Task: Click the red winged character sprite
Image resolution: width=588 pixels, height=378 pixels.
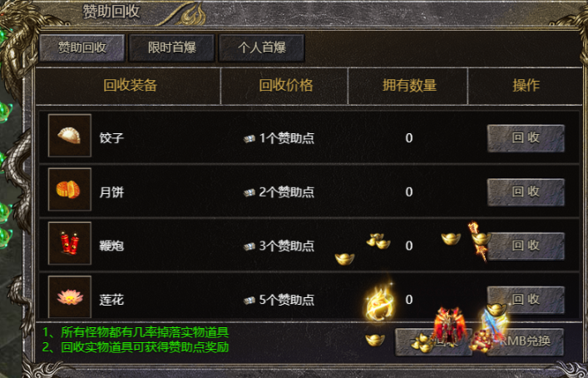Action: tap(449, 326)
